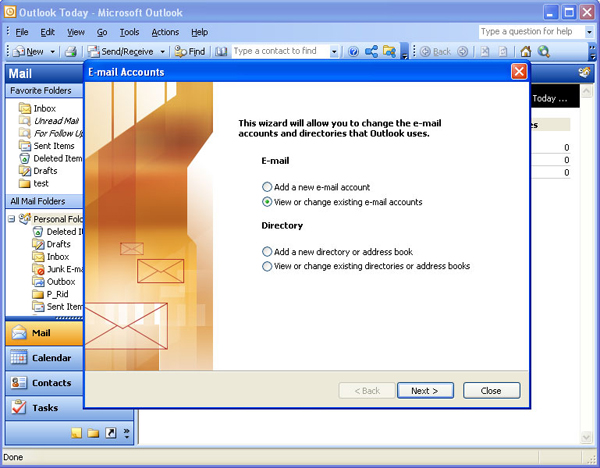Click the Forward arrow navigation icon
The height and width of the screenshot is (468, 600).
463,52
